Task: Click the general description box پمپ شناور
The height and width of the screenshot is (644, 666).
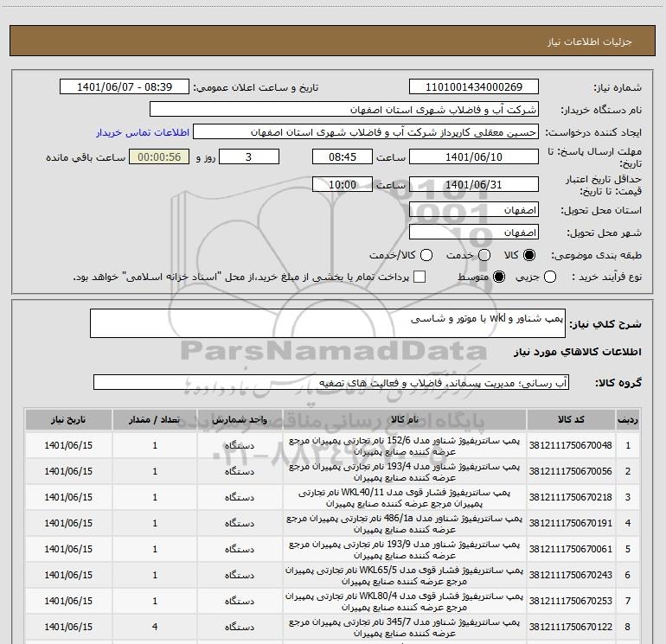Action: tap(328, 323)
